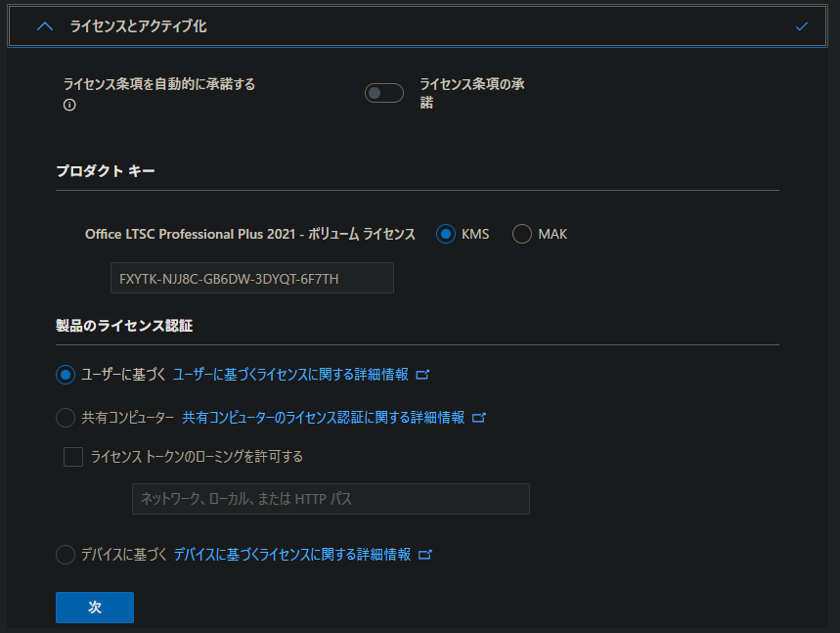The height and width of the screenshot is (633, 840).
Task: Toggle ライセンス条項を自動的に承諾する switch
Action: point(384,93)
